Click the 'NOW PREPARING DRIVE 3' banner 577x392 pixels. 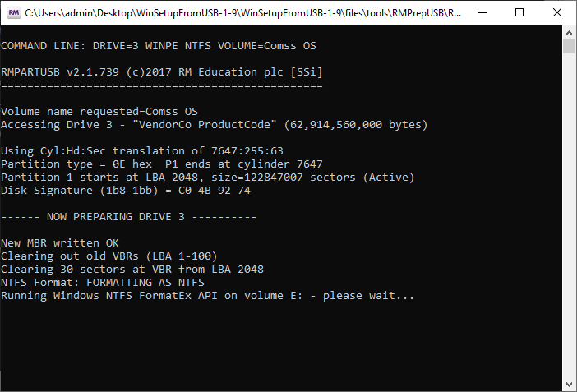(129, 217)
